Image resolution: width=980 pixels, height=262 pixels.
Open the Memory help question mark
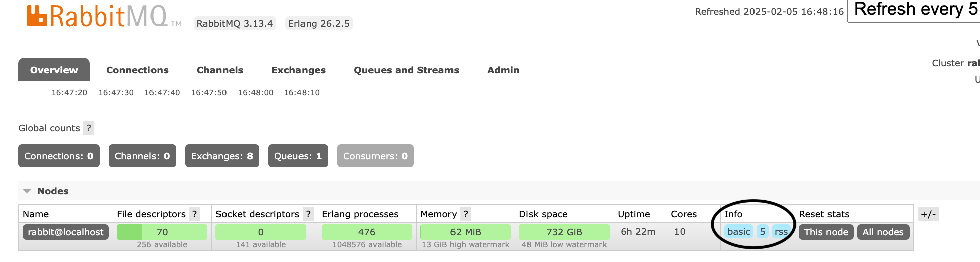pos(466,214)
